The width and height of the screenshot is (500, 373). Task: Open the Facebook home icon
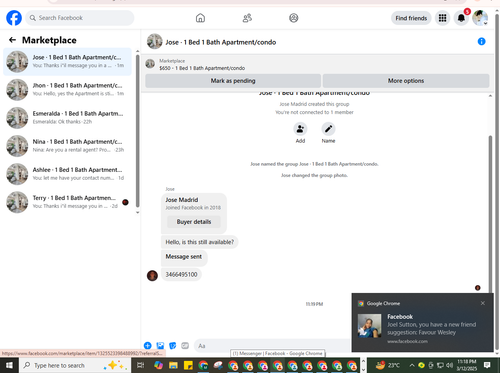[x=200, y=18]
